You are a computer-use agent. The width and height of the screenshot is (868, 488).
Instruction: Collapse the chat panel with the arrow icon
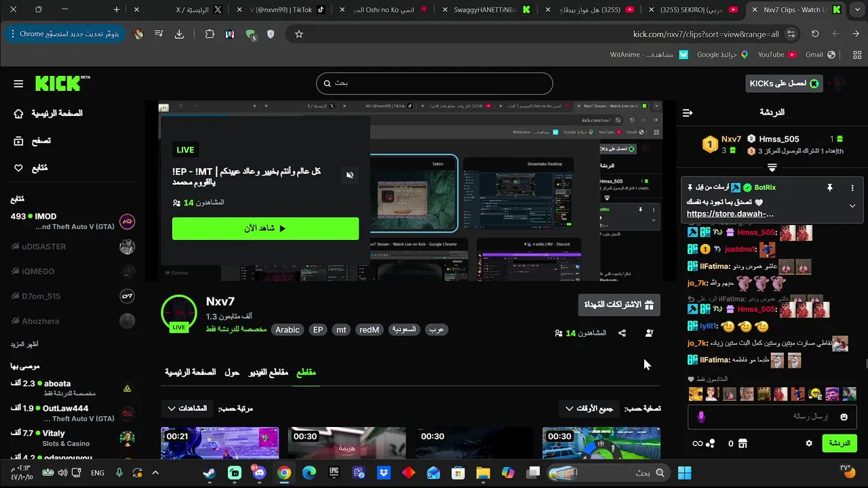tap(688, 113)
